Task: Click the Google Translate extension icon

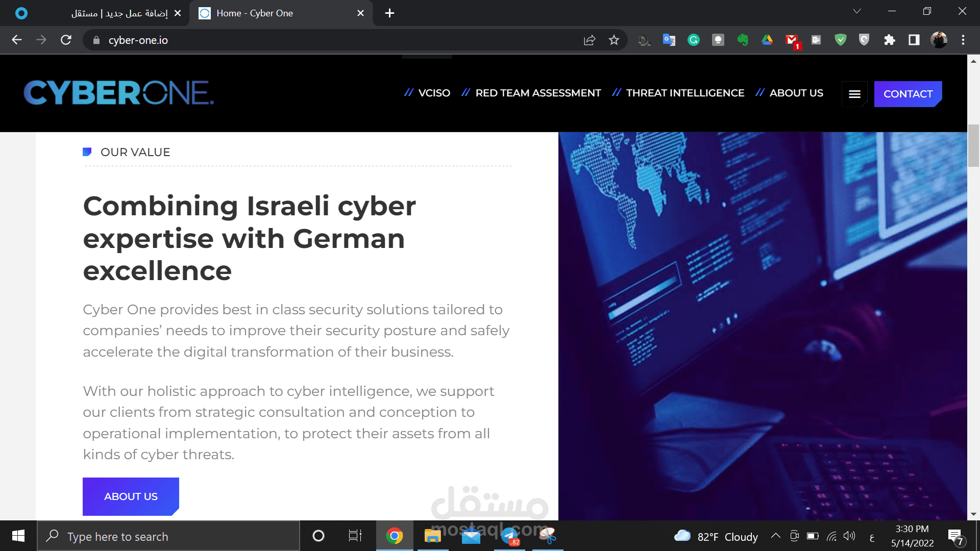Action: tap(669, 40)
